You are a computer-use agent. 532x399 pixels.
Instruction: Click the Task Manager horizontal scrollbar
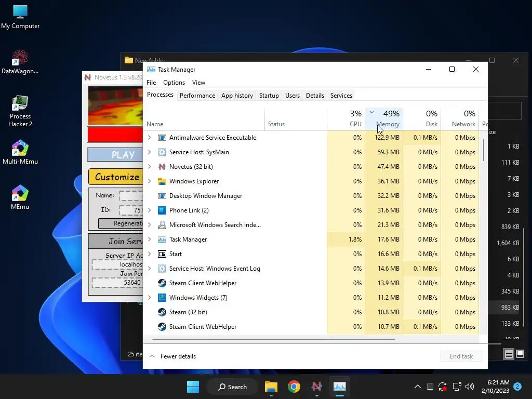pos(273,339)
